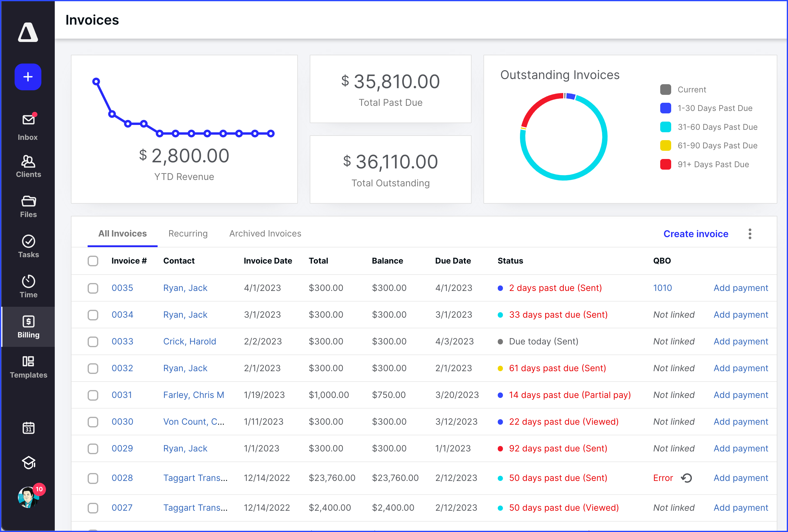This screenshot has width=788, height=532.
Task: Go to Tasks in the sidebar
Action: pyautogui.click(x=28, y=246)
